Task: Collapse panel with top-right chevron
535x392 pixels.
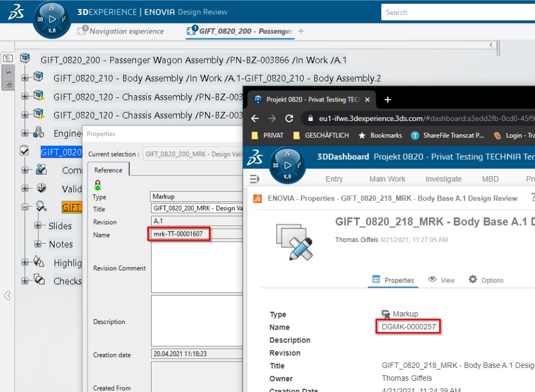Action: click(x=491, y=45)
